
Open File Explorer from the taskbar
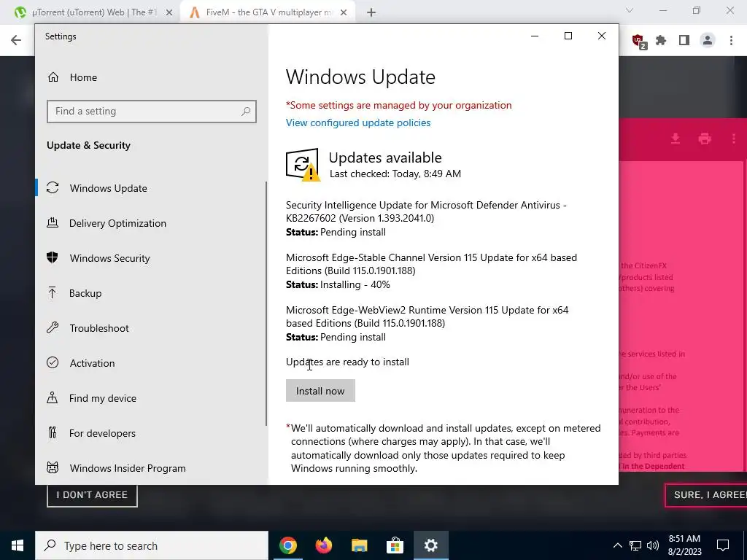[360, 545]
